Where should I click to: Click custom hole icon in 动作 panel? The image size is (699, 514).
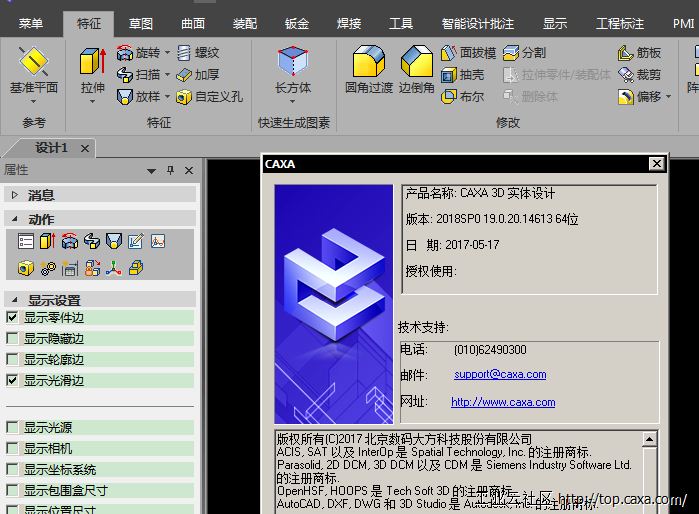point(26,268)
